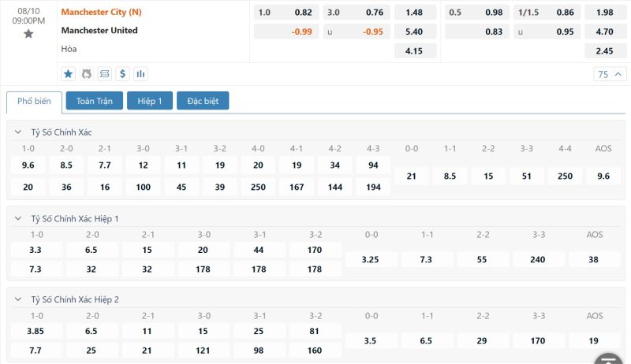Viewport: 631px width, 364px height.
Task: Open the lineup list icon in match toolbar
Action: coord(105,74)
